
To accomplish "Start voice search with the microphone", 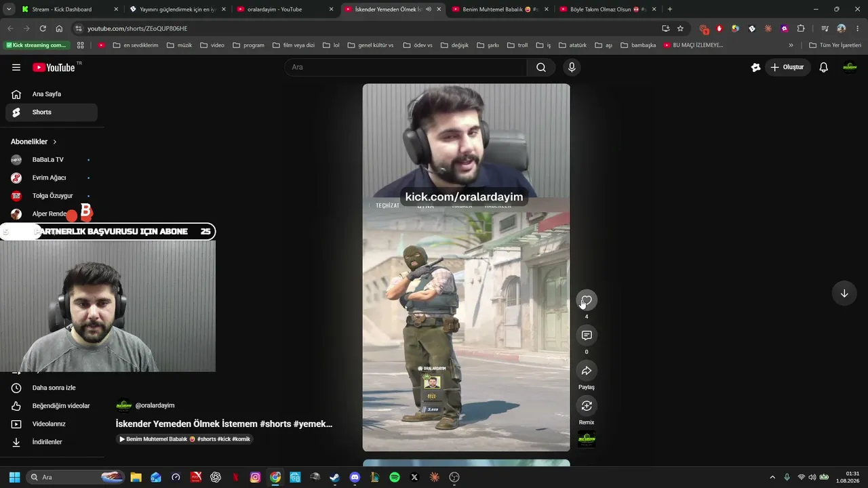I will [572, 67].
